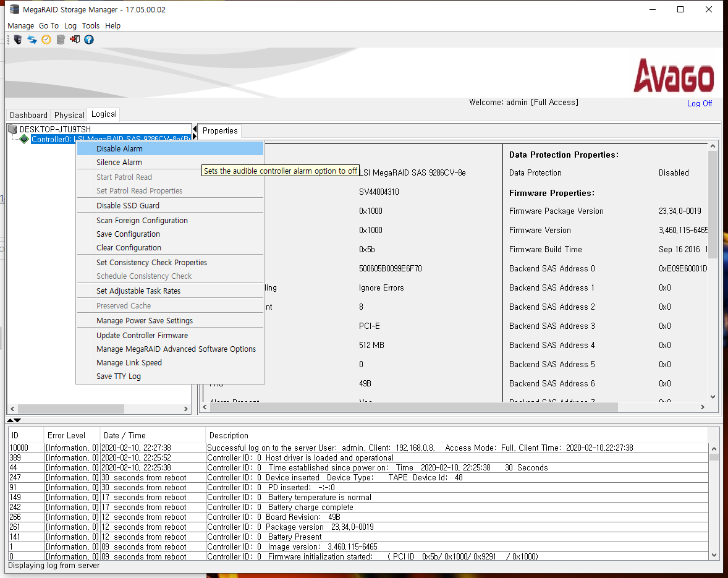Viewport: 728px width, 578px height.
Task: Open the Log menu
Action: click(70, 25)
